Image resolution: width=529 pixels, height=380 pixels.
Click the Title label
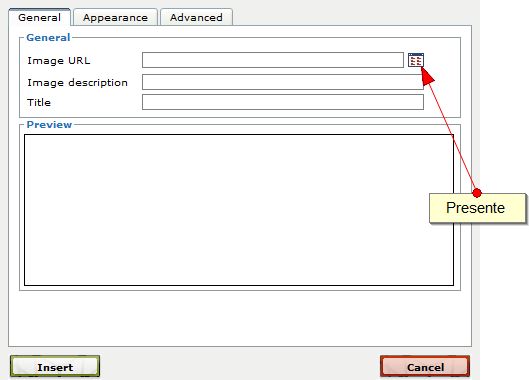39,102
